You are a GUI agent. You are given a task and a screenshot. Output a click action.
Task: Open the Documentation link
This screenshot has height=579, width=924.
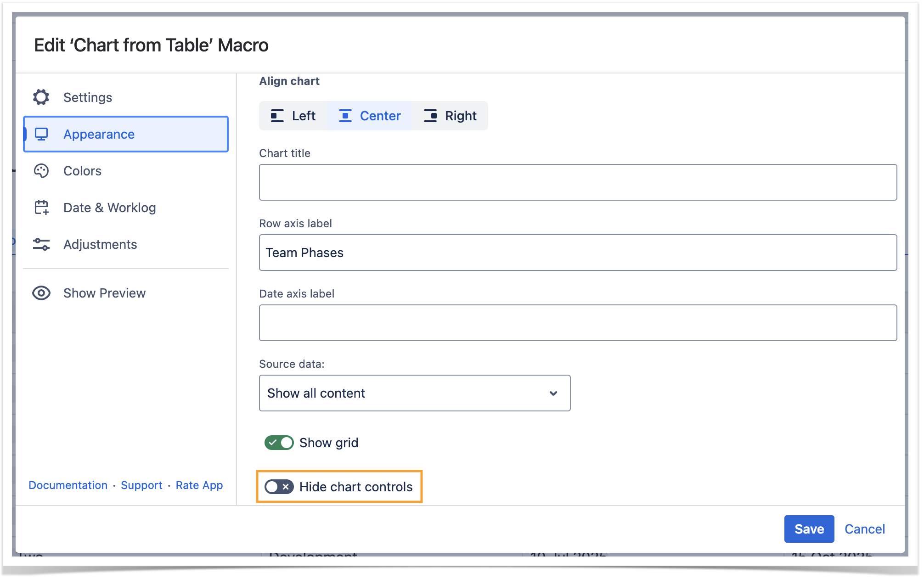[x=68, y=485]
